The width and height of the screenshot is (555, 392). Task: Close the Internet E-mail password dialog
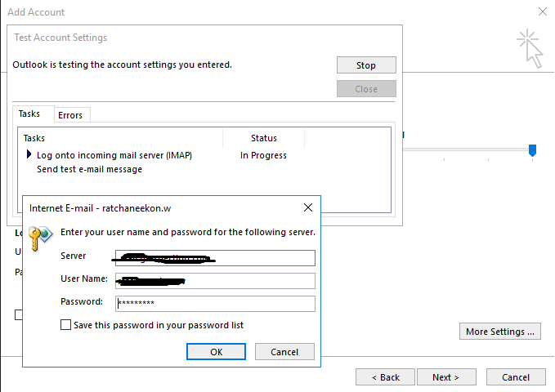coord(307,208)
